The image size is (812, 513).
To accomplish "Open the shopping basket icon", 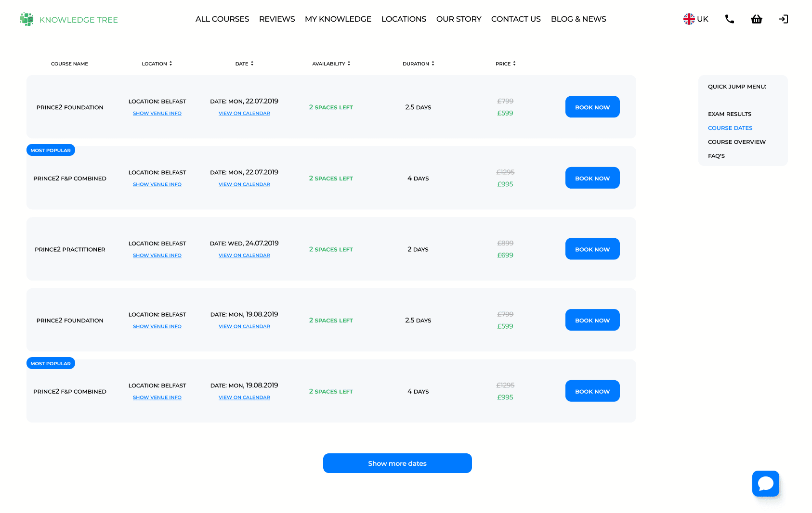I will pos(757,19).
